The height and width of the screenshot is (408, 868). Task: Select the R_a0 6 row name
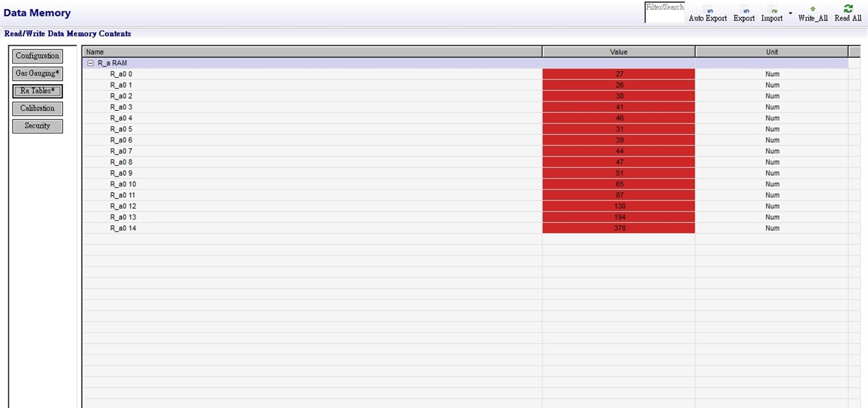point(121,140)
